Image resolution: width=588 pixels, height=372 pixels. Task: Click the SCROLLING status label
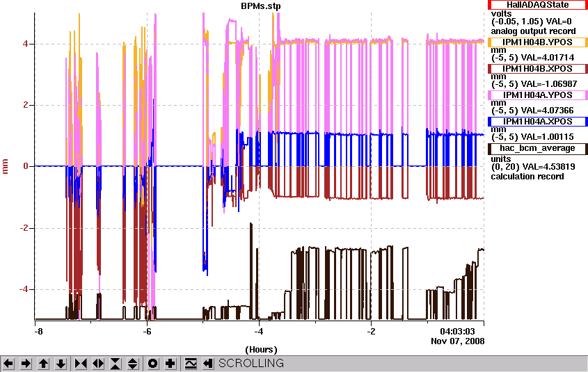point(251,364)
